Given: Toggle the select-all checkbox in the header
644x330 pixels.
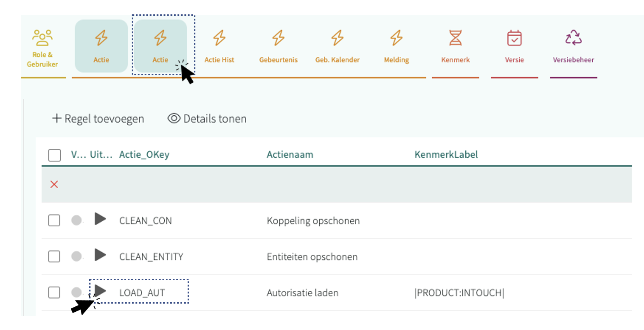Looking at the screenshot, I should click(x=54, y=155).
